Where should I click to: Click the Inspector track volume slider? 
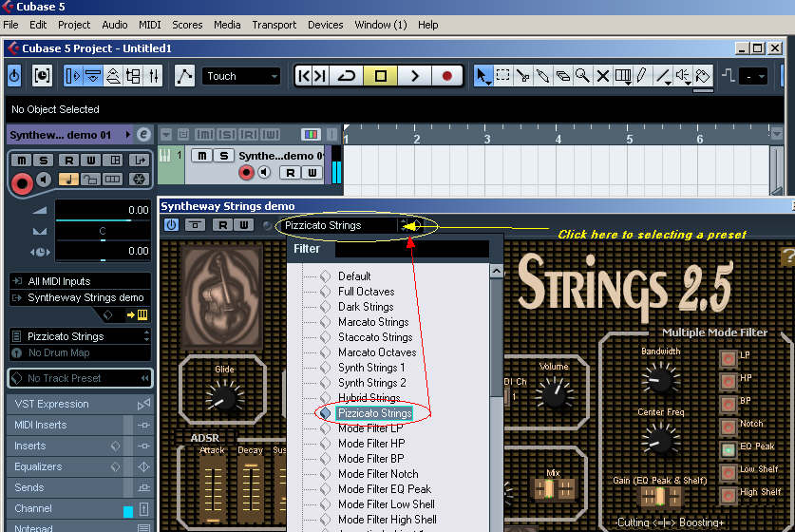[x=104, y=220]
